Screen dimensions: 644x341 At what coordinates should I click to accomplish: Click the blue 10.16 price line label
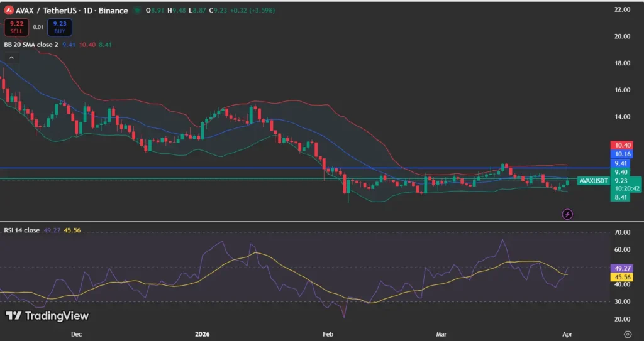621,154
